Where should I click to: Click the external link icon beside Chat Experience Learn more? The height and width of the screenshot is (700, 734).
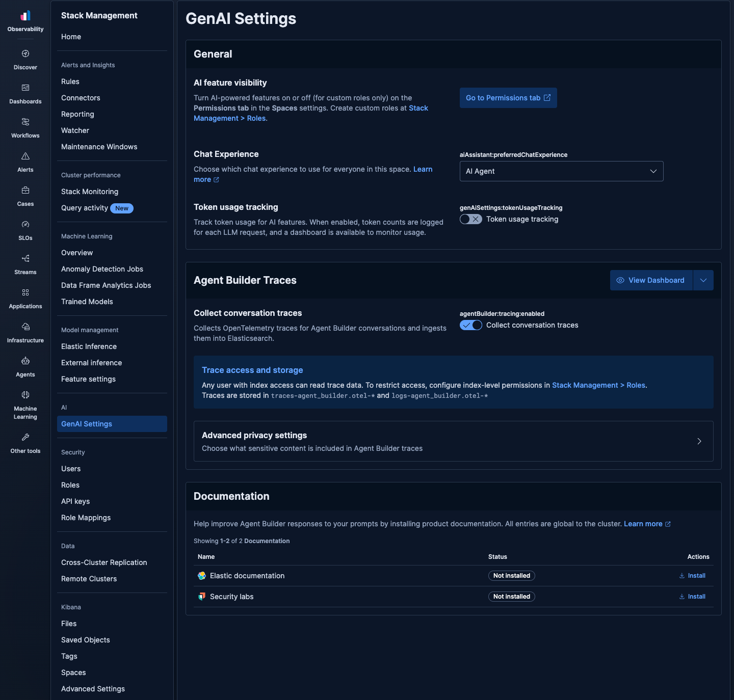click(x=216, y=180)
